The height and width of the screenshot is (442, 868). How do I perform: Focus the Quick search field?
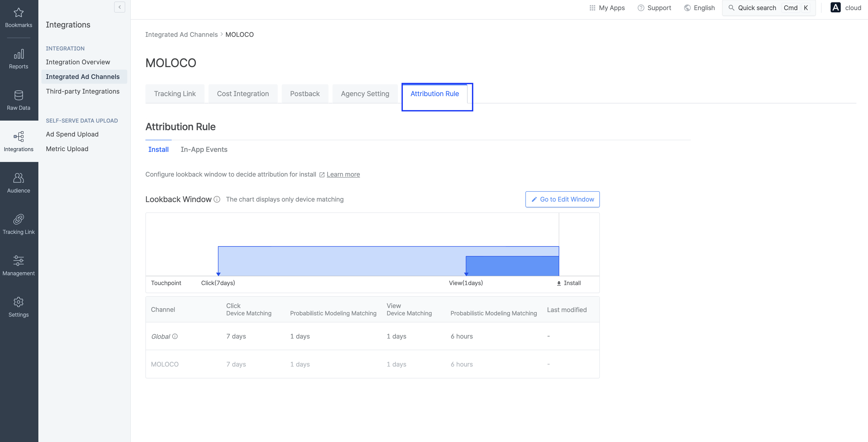(769, 8)
